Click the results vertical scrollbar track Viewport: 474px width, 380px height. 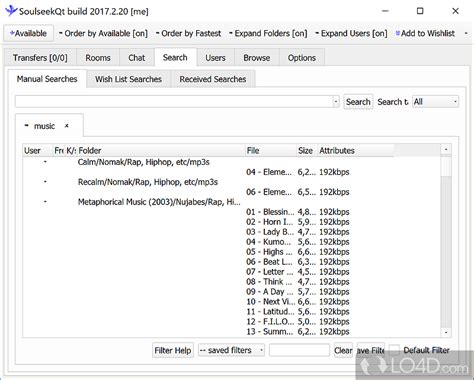tap(446, 252)
